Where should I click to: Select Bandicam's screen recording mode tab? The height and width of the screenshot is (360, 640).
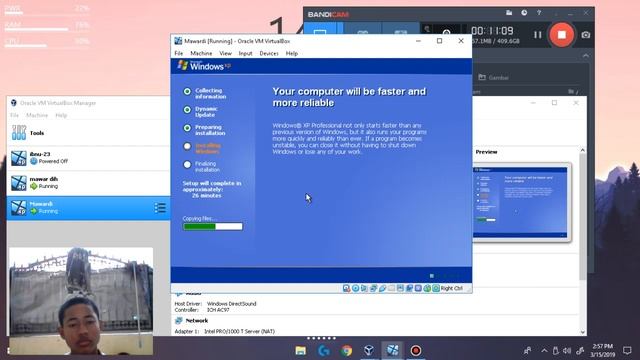320,29
